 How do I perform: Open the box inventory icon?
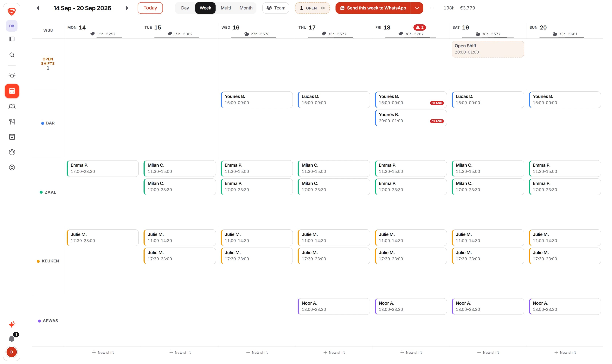coord(12,152)
